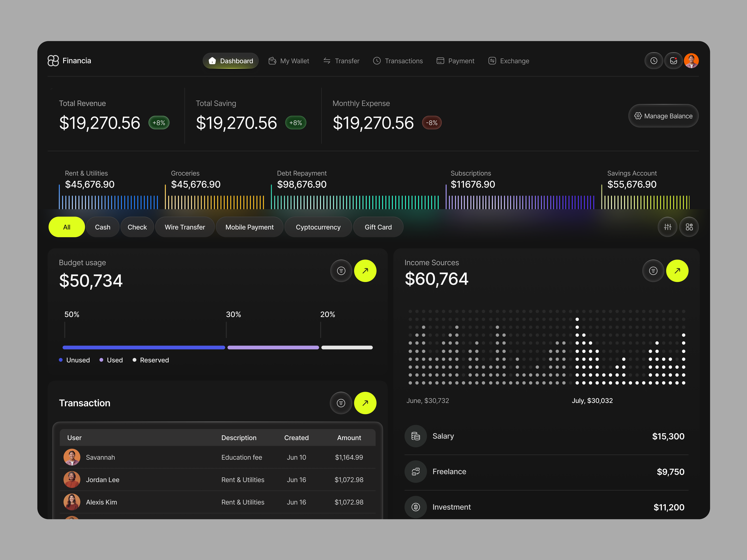Open the My Wallet section
The image size is (747, 560).
pos(289,61)
